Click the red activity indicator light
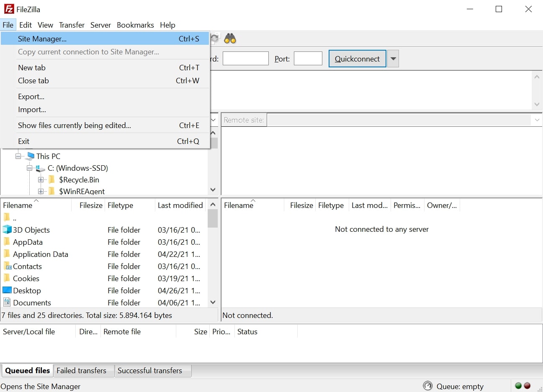 [x=527, y=386]
